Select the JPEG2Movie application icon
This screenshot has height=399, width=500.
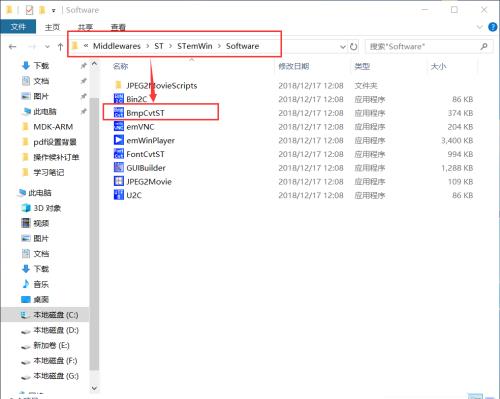pyautogui.click(x=119, y=181)
